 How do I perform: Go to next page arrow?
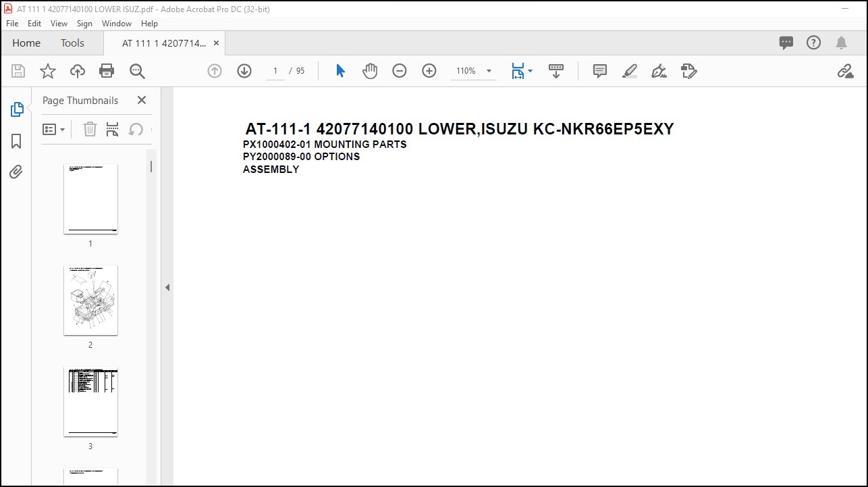point(244,71)
